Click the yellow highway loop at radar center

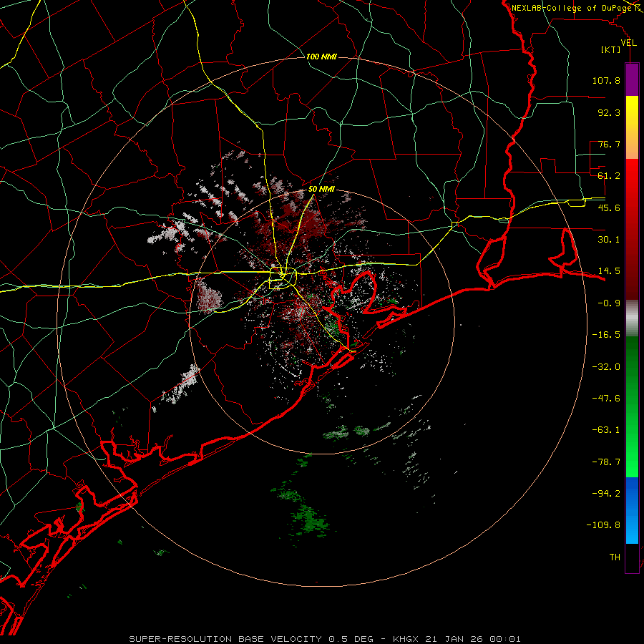283,278
